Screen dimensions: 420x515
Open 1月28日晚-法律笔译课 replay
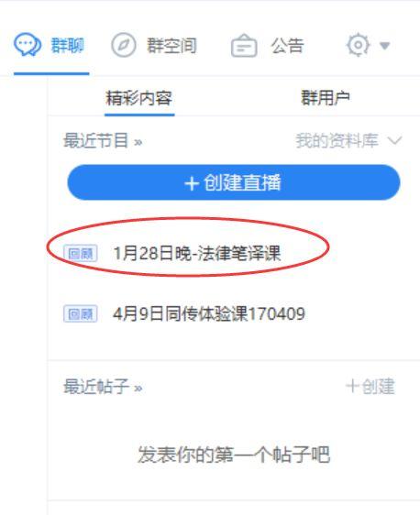[197, 253]
